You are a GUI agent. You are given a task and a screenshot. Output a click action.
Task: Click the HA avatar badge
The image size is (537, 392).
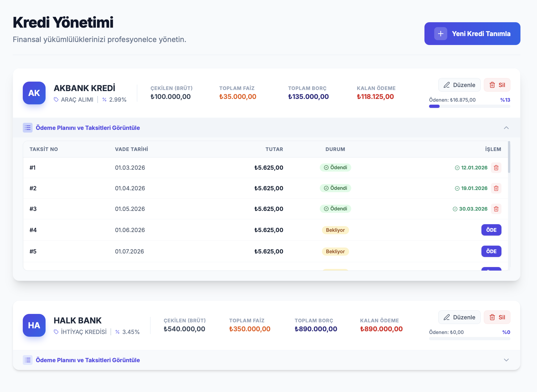click(x=34, y=325)
